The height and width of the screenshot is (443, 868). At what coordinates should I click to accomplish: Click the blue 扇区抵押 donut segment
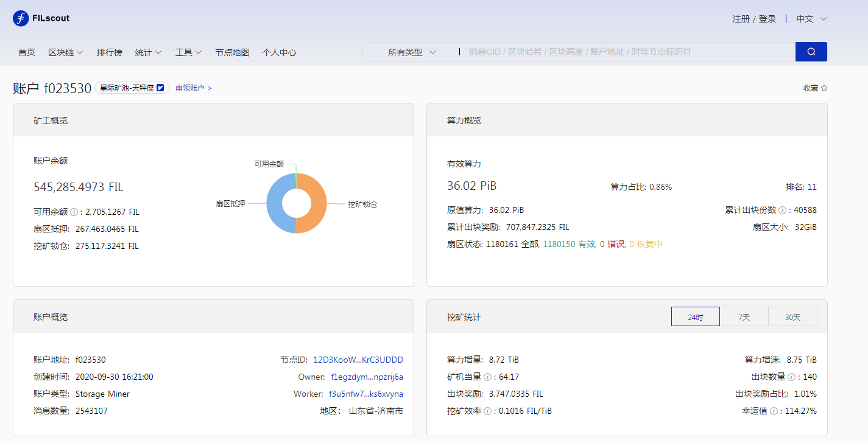pyautogui.click(x=275, y=203)
